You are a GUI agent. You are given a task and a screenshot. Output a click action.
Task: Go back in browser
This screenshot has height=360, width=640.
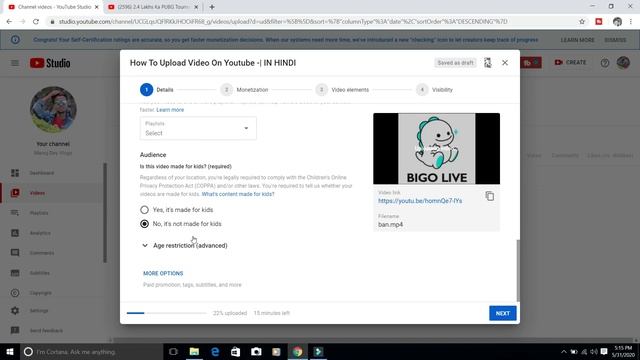(9, 22)
